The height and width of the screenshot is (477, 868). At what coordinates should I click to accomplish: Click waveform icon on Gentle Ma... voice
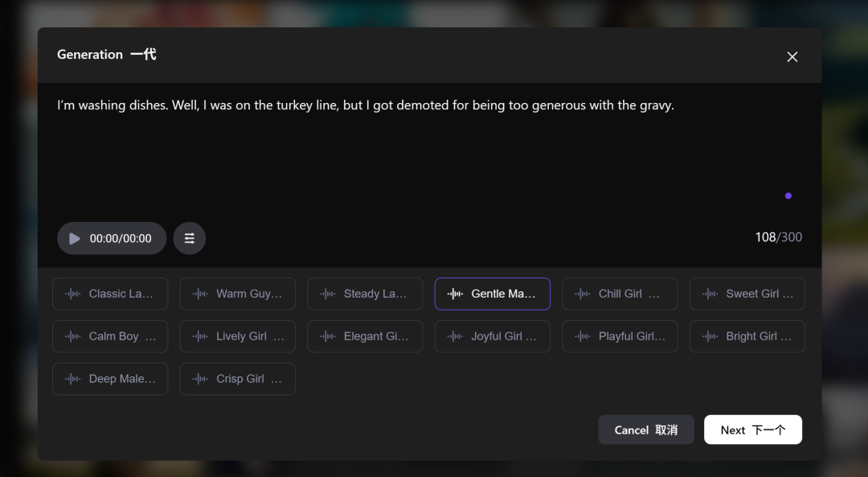(x=455, y=294)
